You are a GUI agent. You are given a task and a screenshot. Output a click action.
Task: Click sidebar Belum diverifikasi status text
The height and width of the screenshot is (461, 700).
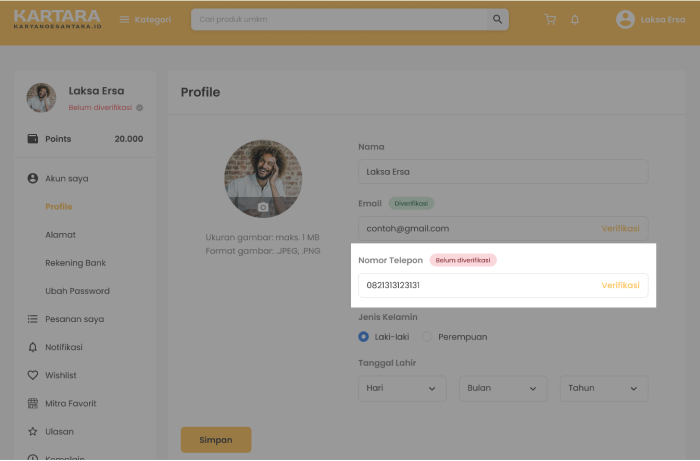100,108
